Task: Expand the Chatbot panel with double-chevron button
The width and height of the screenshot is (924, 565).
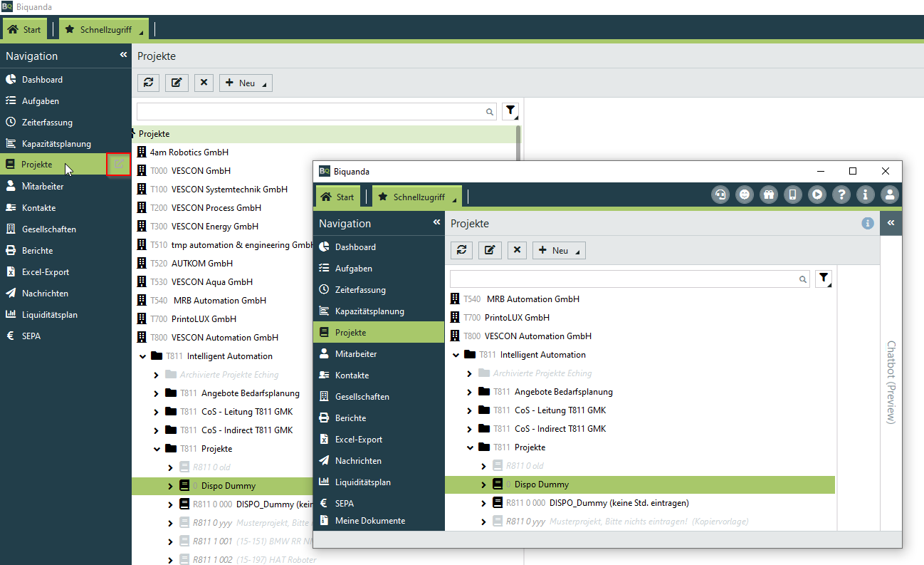Action: [891, 223]
